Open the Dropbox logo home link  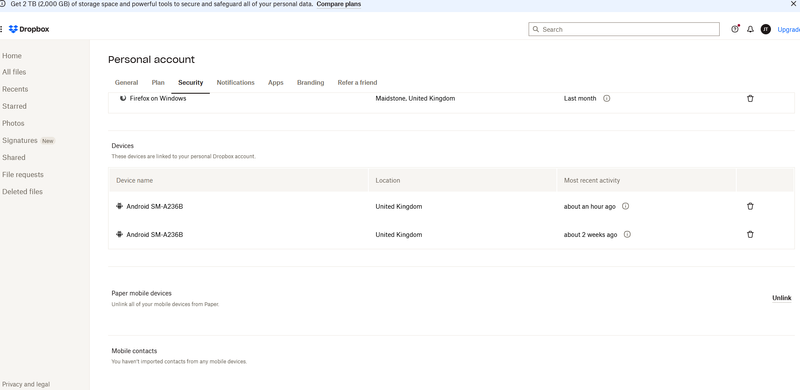pos(29,29)
